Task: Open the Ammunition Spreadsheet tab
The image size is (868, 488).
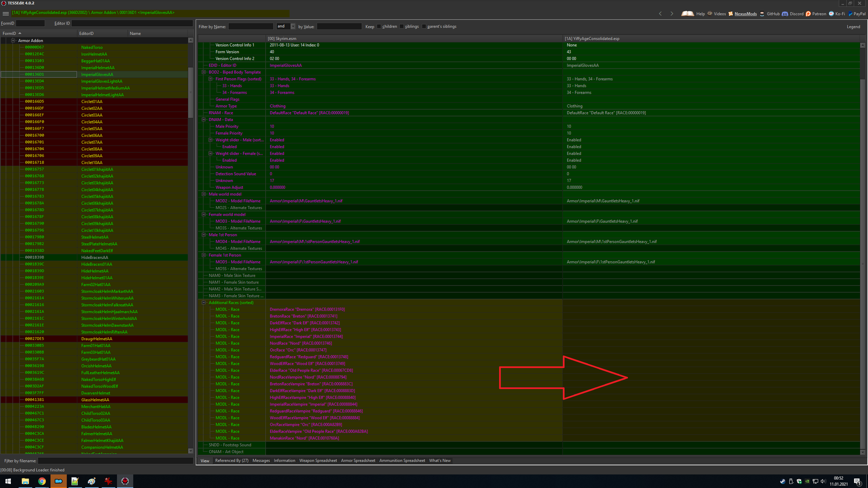Action: coord(402,461)
